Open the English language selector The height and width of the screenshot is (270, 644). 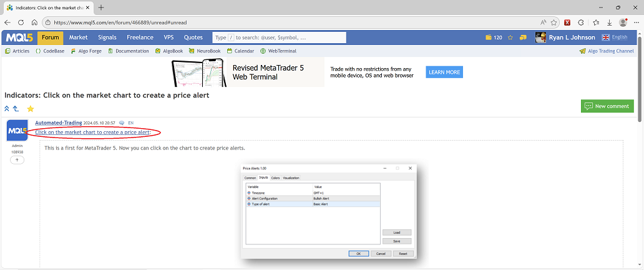click(615, 37)
